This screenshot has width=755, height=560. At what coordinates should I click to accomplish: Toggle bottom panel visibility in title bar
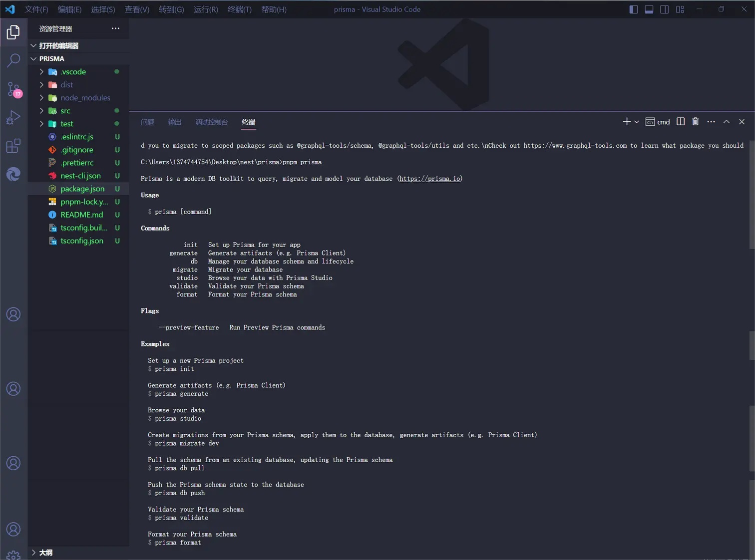pos(649,9)
